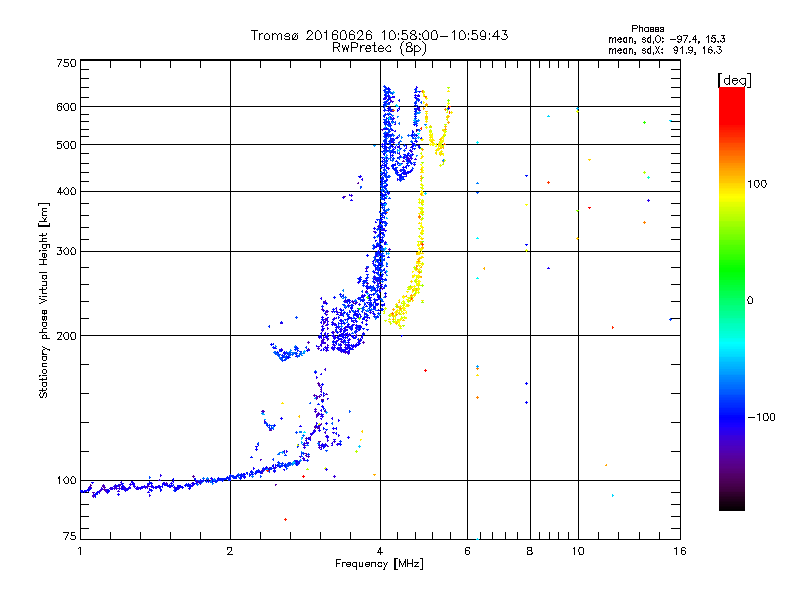
Task: Click the x-axis tick label '6'
Action: 467,551
